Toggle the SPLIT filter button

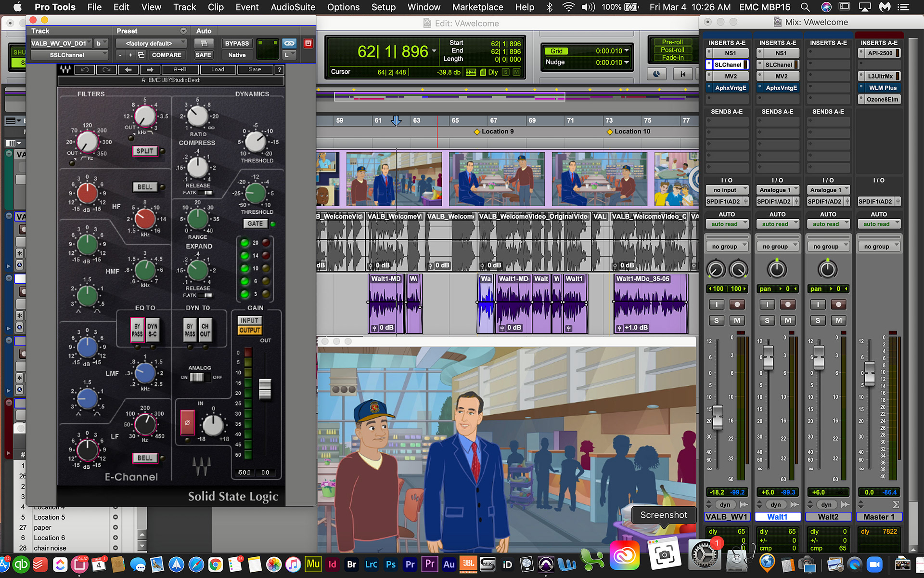(145, 151)
